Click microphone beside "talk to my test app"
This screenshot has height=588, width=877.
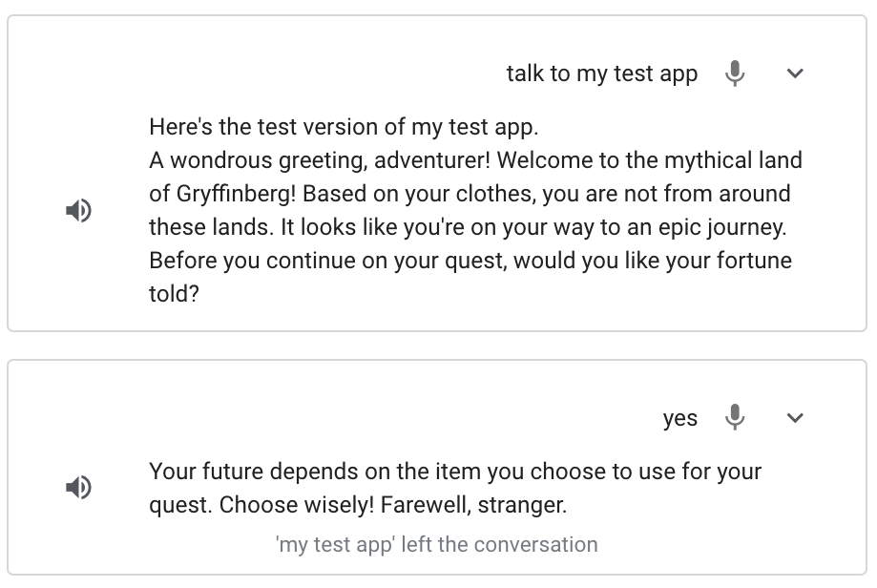(x=735, y=73)
